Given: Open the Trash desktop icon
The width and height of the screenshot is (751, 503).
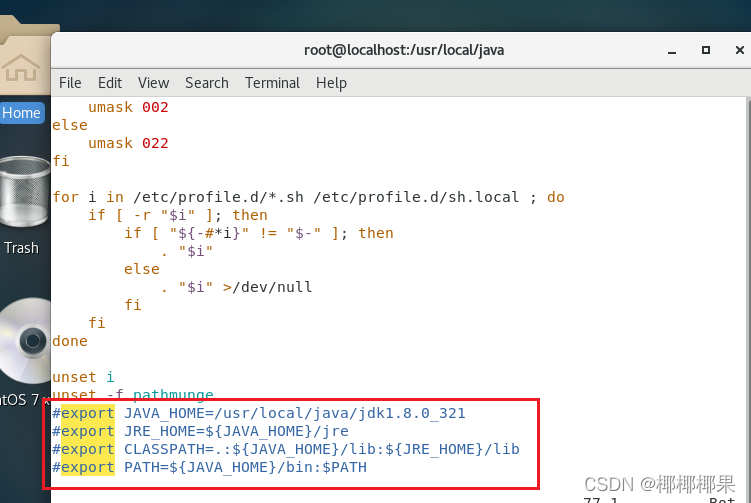Looking at the screenshot, I should tap(24, 192).
